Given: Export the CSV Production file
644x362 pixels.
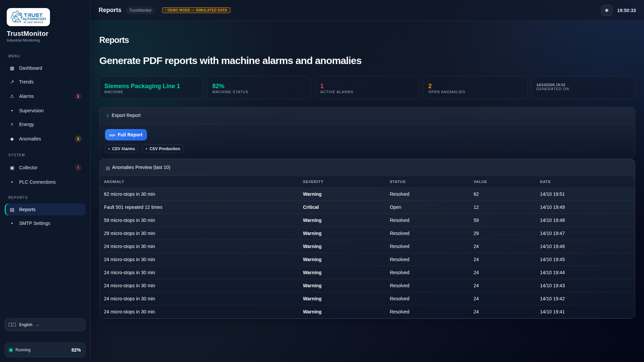Looking at the screenshot, I should [x=163, y=149].
